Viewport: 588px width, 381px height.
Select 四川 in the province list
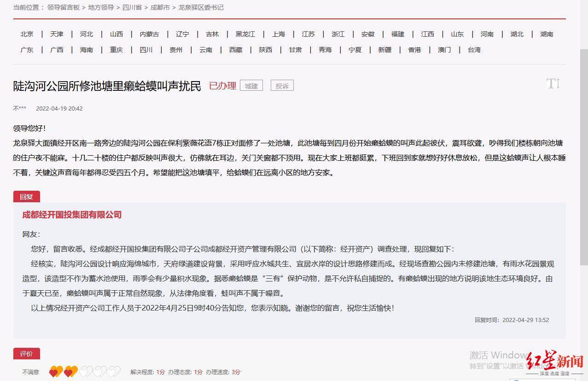coord(146,50)
